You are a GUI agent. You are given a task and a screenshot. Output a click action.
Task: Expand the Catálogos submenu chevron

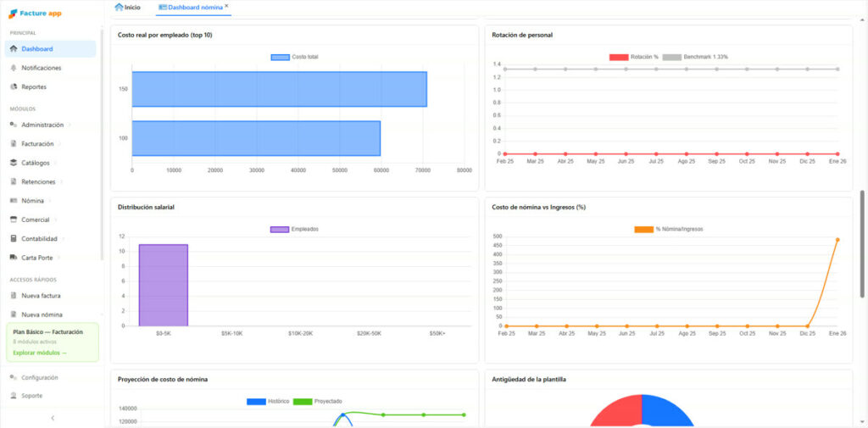point(55,163)
